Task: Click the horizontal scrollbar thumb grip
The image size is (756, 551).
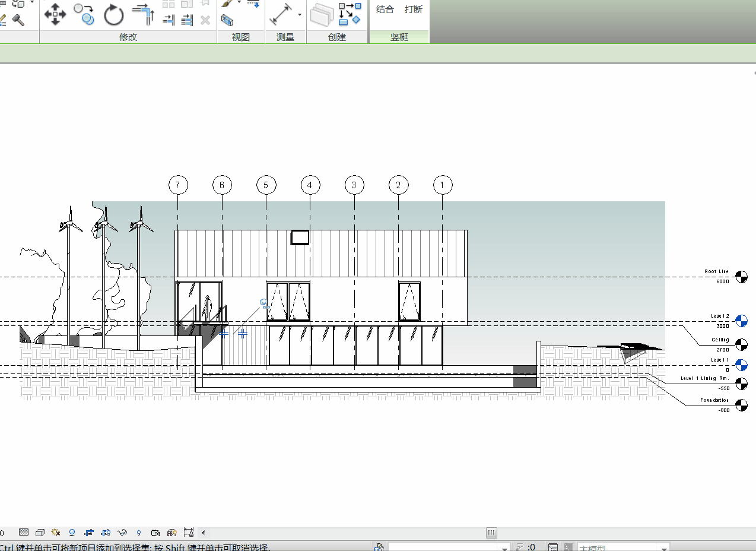Action: pos(491,533)
